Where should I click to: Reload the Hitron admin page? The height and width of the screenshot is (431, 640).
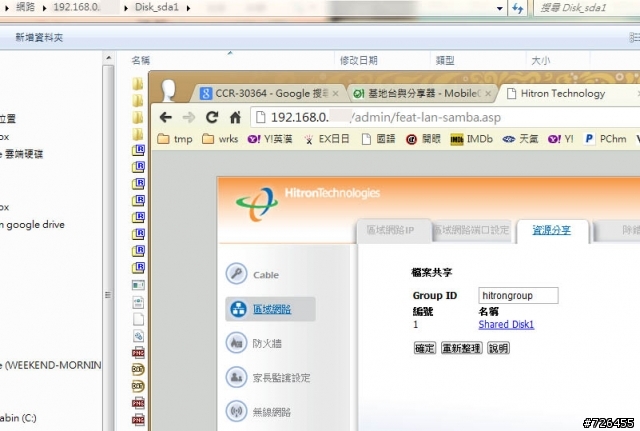[212, 118]
